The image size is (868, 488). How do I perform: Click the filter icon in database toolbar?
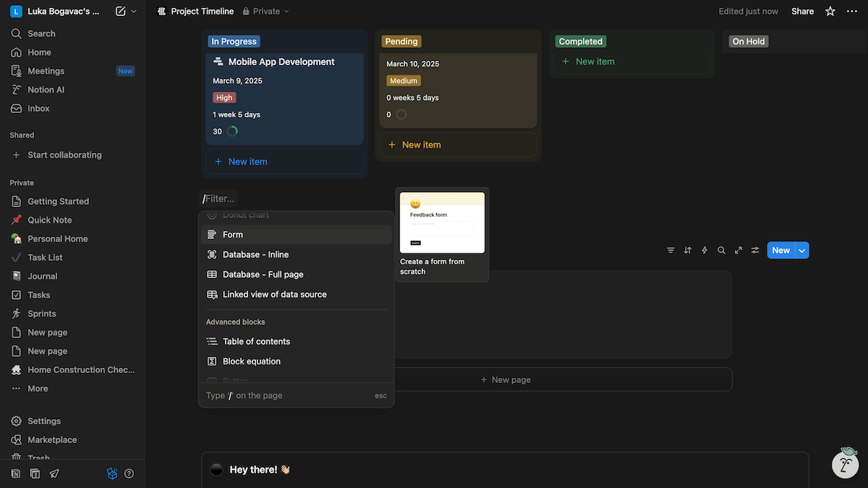point(671,251)
